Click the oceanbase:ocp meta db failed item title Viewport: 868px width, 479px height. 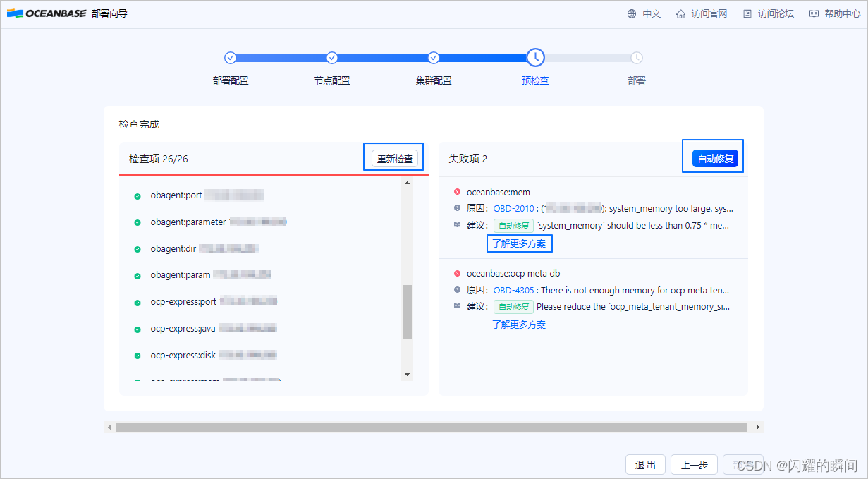[513, 273]
